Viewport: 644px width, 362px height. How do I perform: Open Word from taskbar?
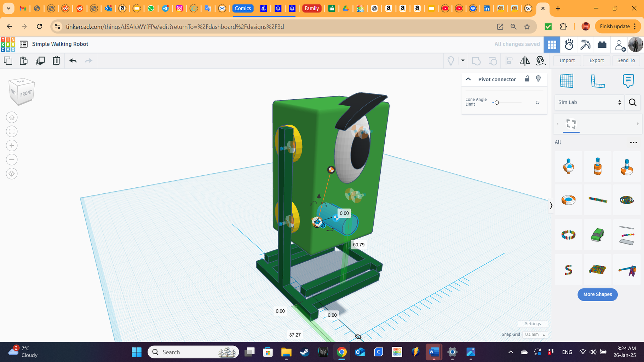[434, 352]
